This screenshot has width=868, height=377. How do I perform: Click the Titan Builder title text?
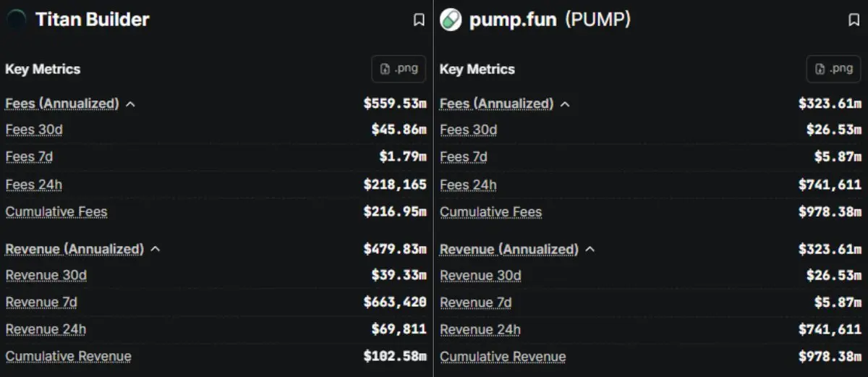[93, 20]
